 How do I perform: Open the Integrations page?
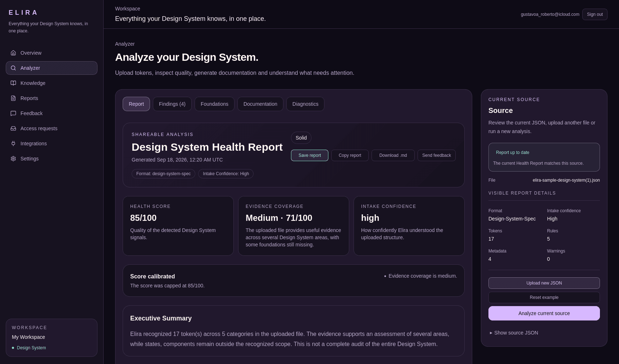[51, 144]
